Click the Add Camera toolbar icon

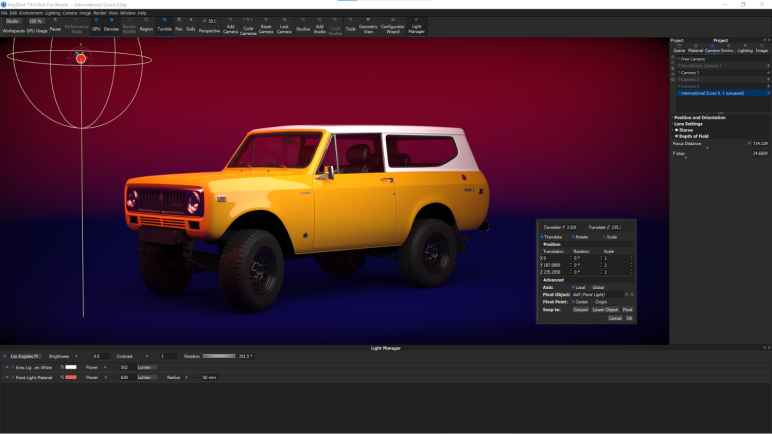230,26
